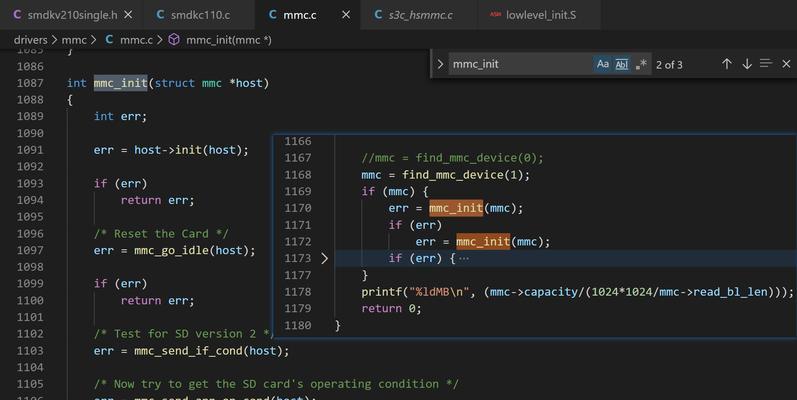Click the mmc_init(mmc *) symbol breadcrumb
This screenshot has height=400, width=797.
[x=229, y=40]
